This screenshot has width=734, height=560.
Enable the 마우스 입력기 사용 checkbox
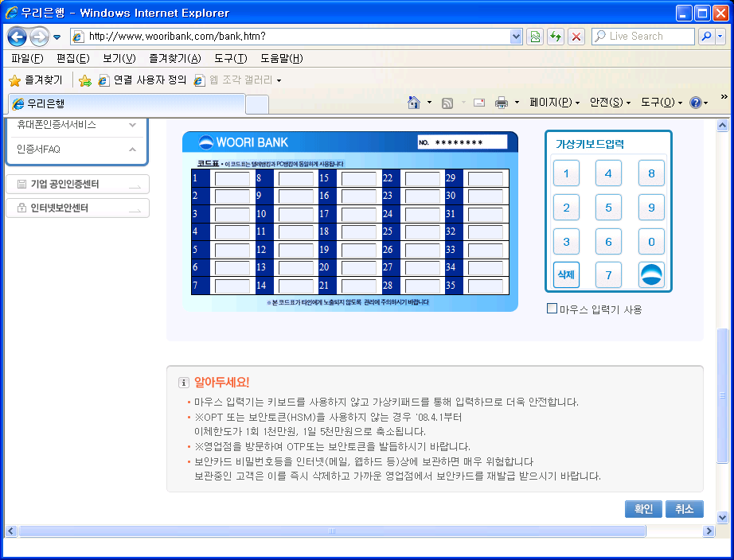click(552, 309)
